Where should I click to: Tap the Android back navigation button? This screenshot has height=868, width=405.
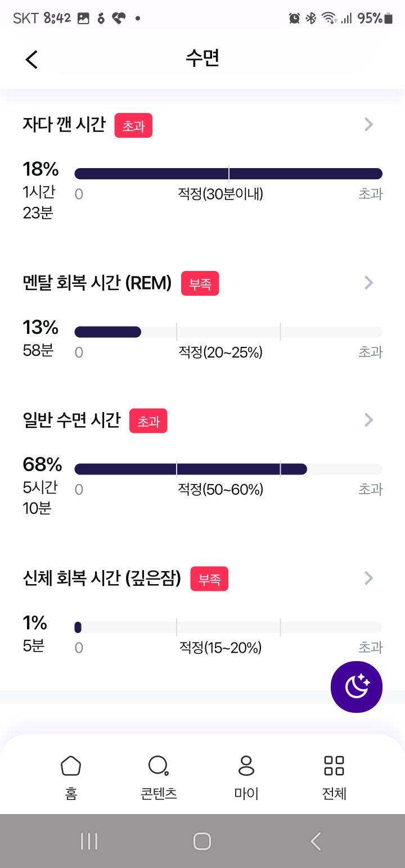(316, 841)
